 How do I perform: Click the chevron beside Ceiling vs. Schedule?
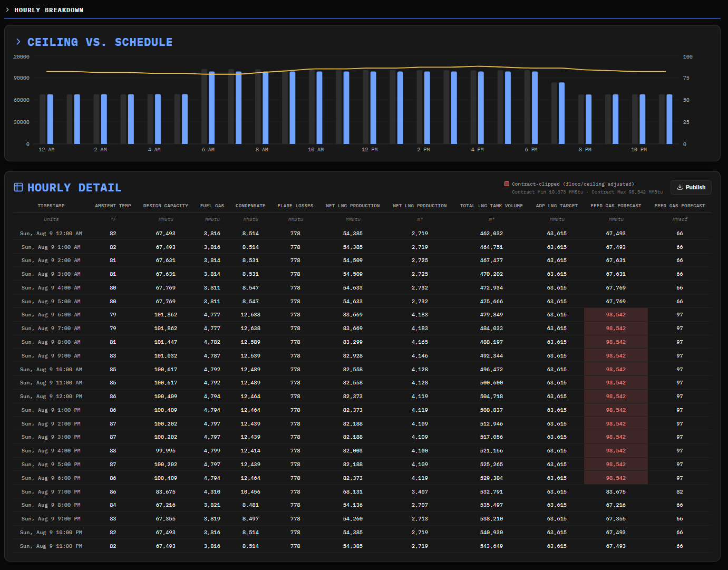tap(18, 42)
